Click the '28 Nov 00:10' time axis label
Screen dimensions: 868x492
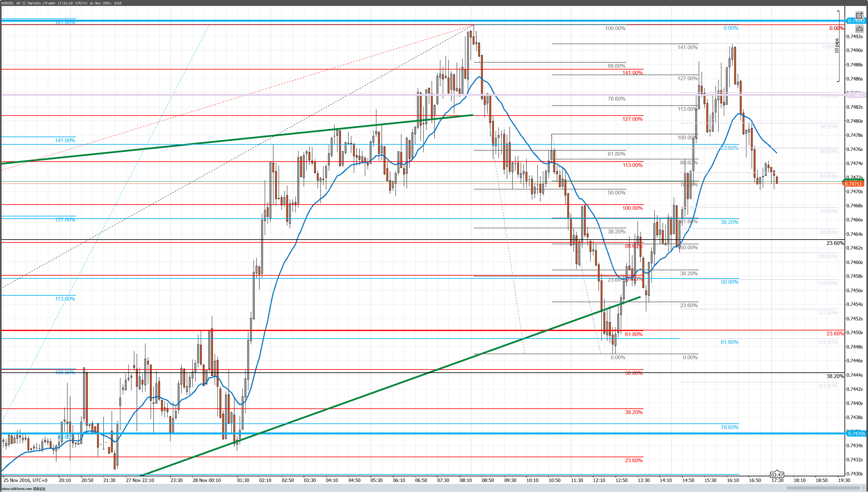pos(206,480)
